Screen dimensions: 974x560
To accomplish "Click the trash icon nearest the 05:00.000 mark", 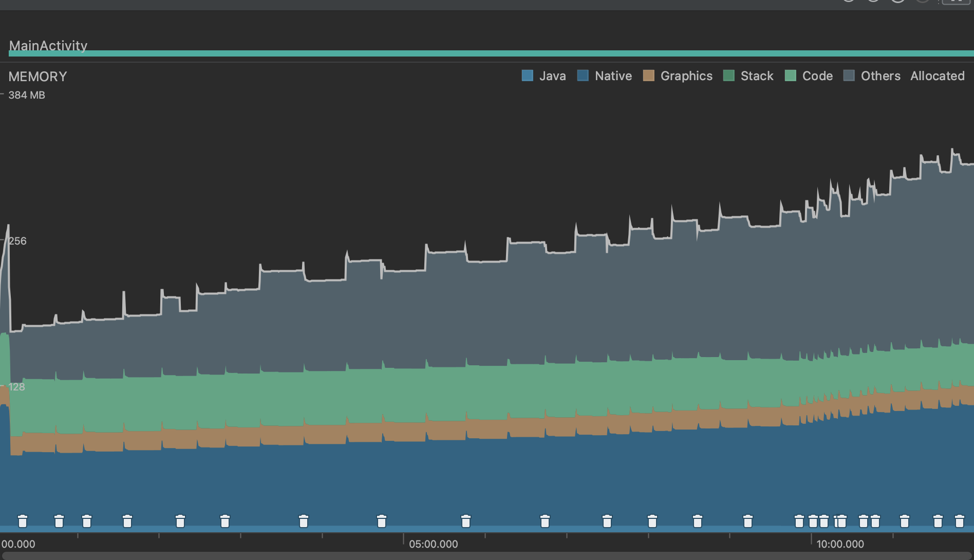I will tap(466, 521).
